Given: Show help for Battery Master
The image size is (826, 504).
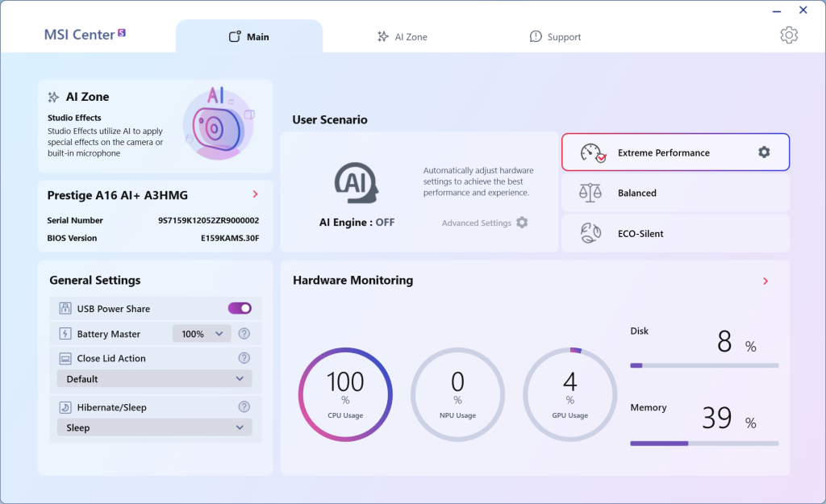Looking at the screenshot, I should [x=244, y=333].
